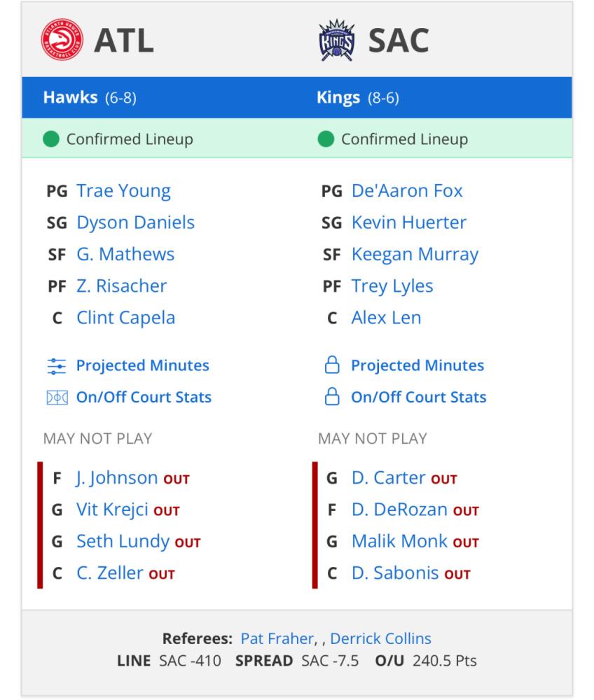The height and width of the screenshot is (700, 594).
Task: Click the Atlanta Hawks team logo
Action: (x=62, y=39)
